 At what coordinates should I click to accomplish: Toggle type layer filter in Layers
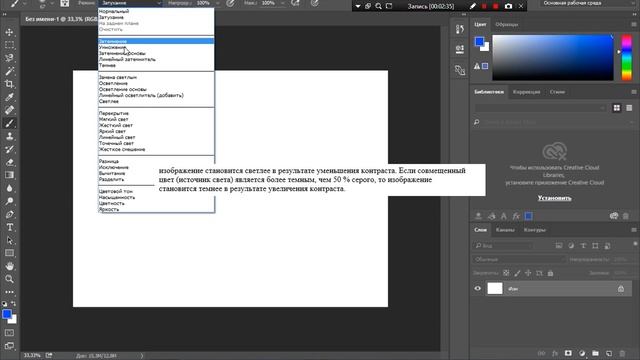click(x=583, y=246)
